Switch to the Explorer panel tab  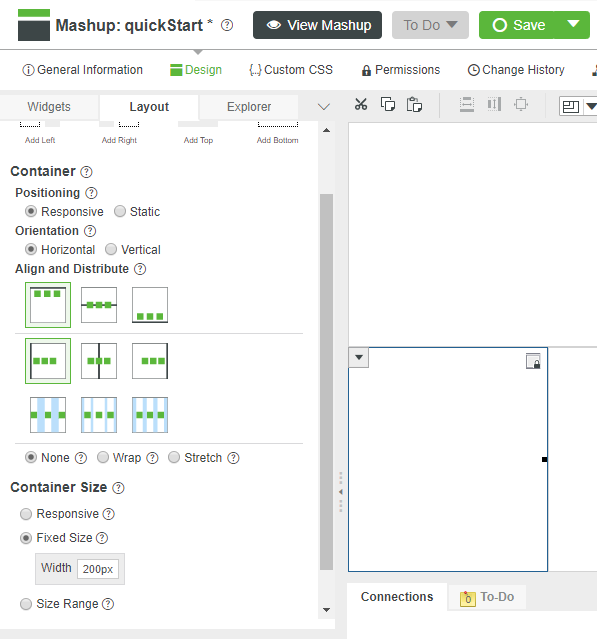point(249,107)
